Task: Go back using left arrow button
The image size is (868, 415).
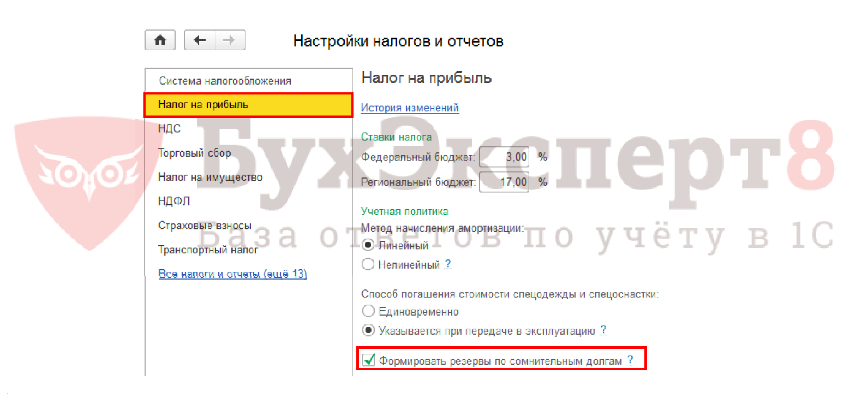Action: click(x=200, y=40)
